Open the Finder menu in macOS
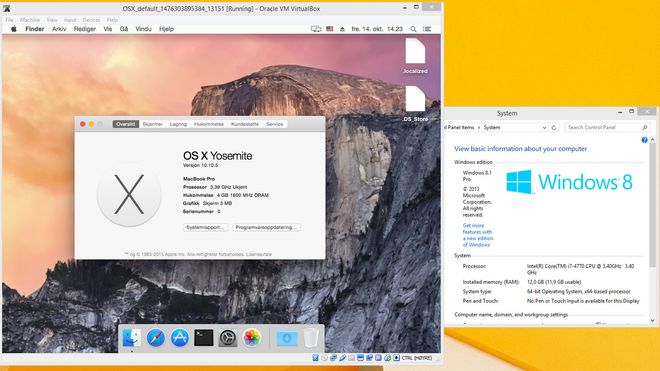The image size is (660, 371). coord(35,29)
